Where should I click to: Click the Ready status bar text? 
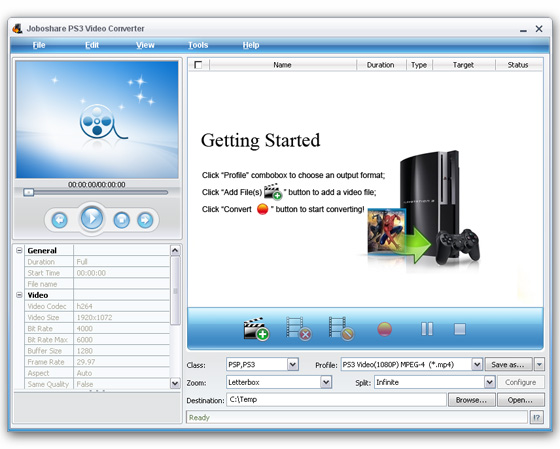[199, 418]
